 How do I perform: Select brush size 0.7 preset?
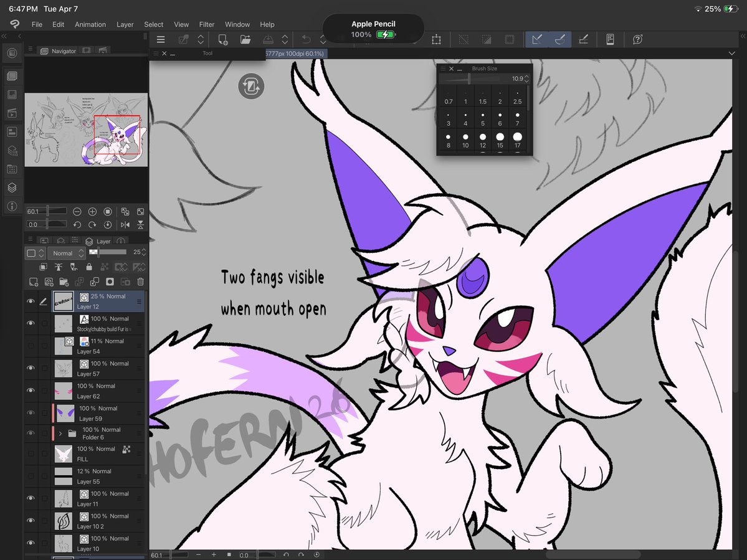(449, 97)
